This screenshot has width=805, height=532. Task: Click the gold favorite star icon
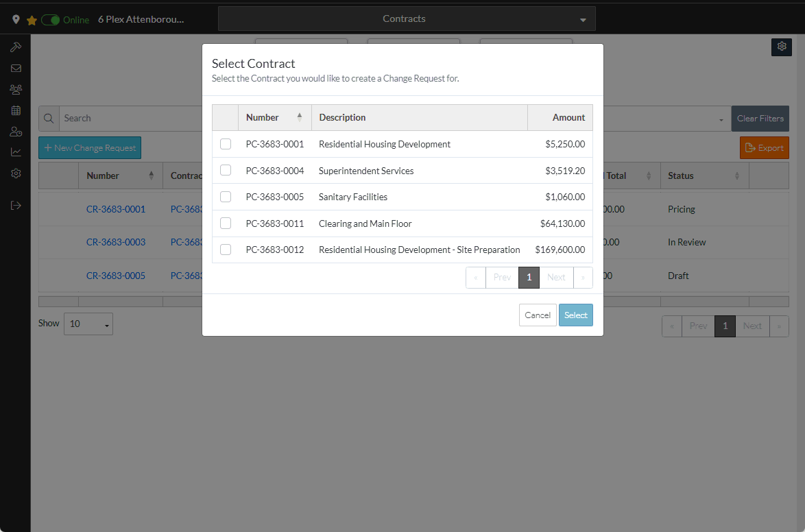tap(32, 20)
